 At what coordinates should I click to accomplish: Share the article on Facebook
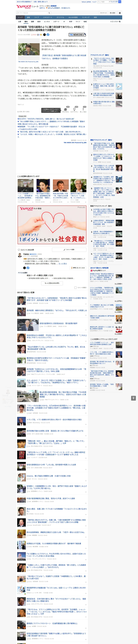click(x=48, y=35)
